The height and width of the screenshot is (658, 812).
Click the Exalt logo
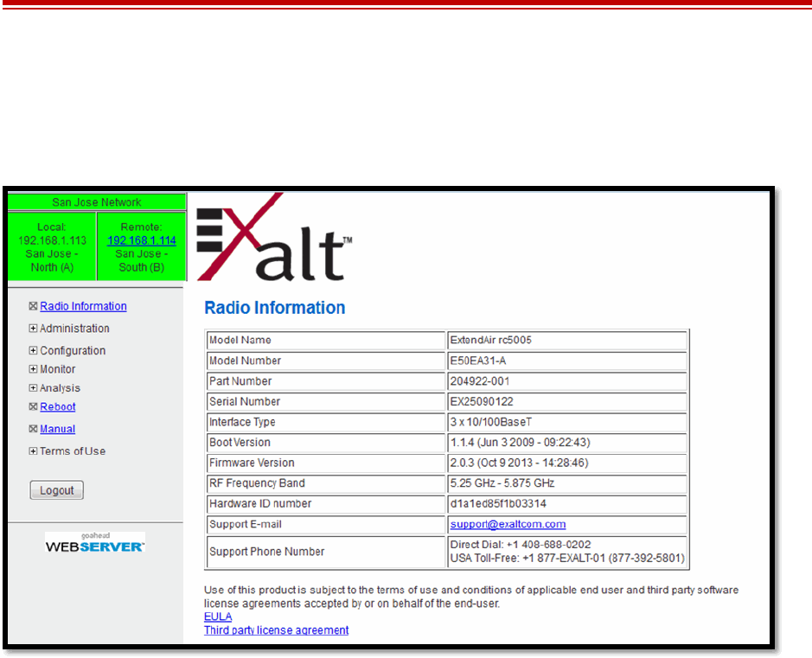274,237
